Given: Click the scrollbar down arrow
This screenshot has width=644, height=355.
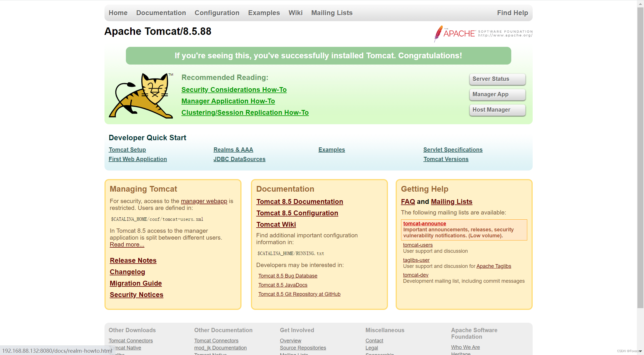Looking at the screenshot, I should pos(640,351).
